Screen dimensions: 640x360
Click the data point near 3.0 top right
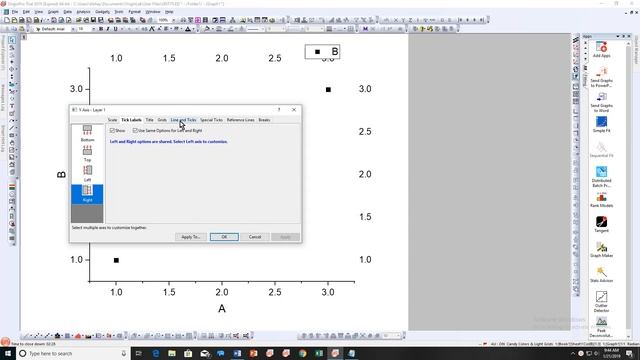point(328,89)
